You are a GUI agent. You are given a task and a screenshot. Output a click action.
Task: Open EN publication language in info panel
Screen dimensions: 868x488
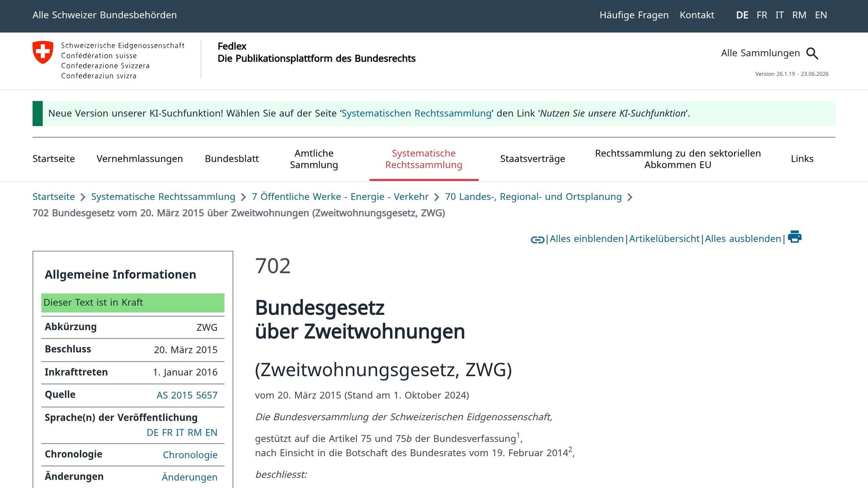click(x=211, y=433)
